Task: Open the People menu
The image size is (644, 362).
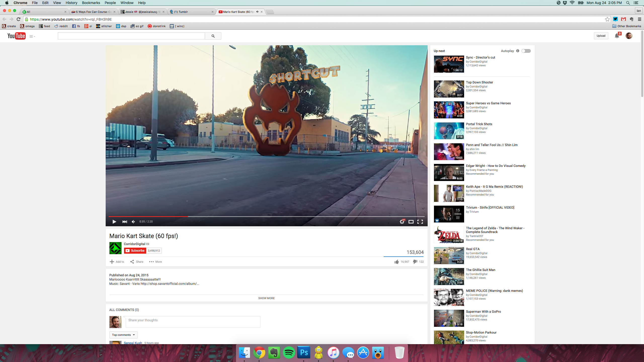Action: 110,3
